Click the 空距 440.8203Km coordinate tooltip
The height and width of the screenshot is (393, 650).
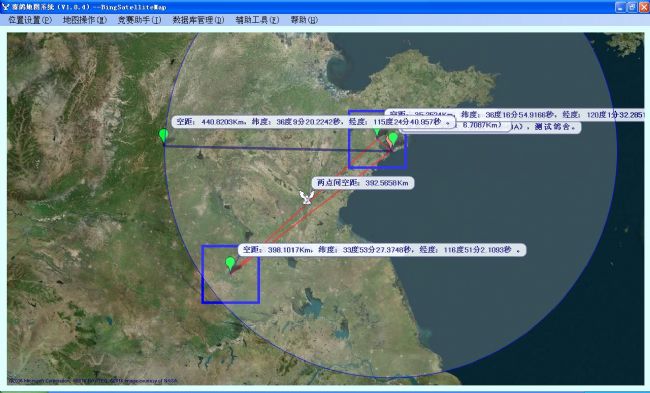click(x=313, y=122)
